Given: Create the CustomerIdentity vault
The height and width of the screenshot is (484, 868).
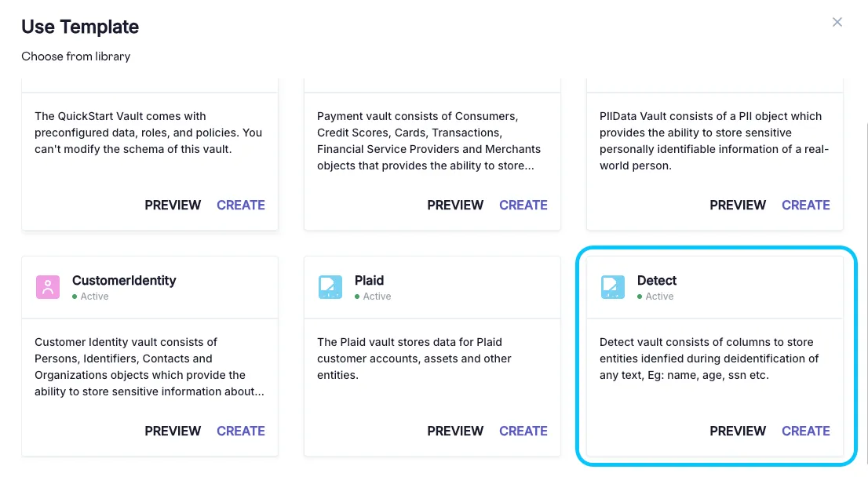Looking at the screenshot, I should click(x=241, y=431).
